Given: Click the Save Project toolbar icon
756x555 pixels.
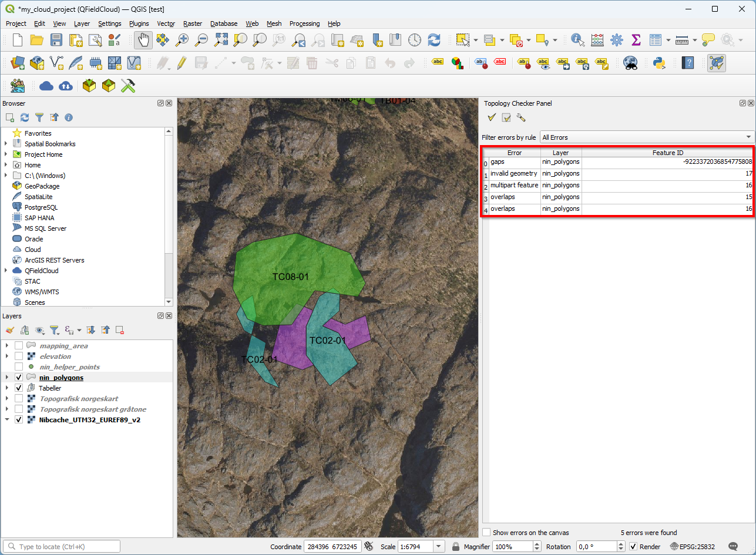Looking at the screenshot, I should [56, 40].
